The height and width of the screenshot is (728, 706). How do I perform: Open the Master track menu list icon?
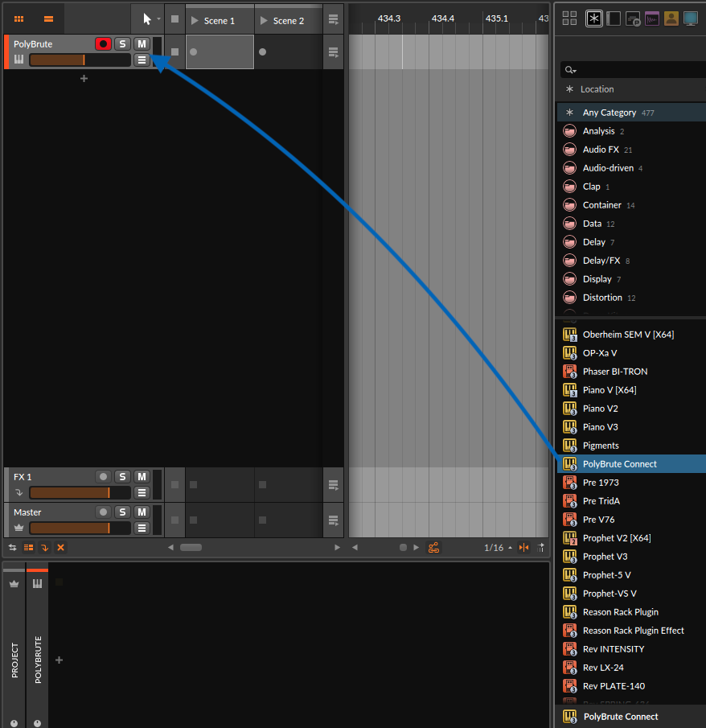pos(142,528)
